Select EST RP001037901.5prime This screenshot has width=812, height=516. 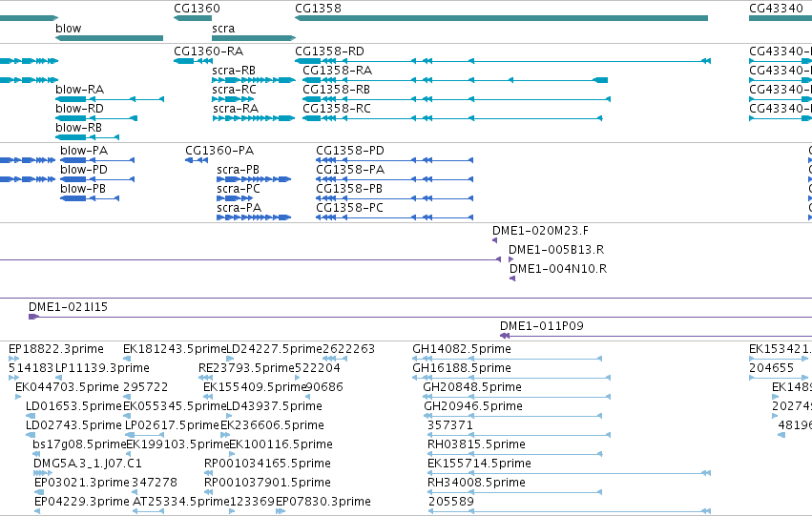click(268, 483)
